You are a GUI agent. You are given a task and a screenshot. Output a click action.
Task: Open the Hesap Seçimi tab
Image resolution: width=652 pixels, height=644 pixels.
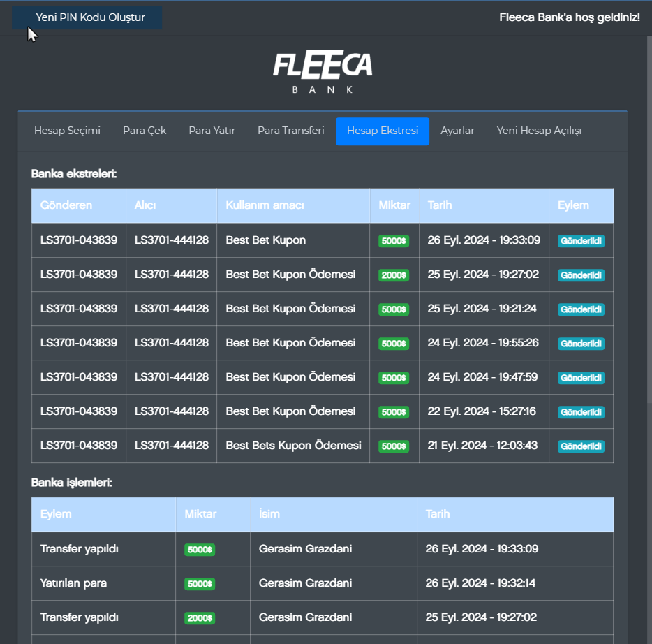[x=67, y=131]
